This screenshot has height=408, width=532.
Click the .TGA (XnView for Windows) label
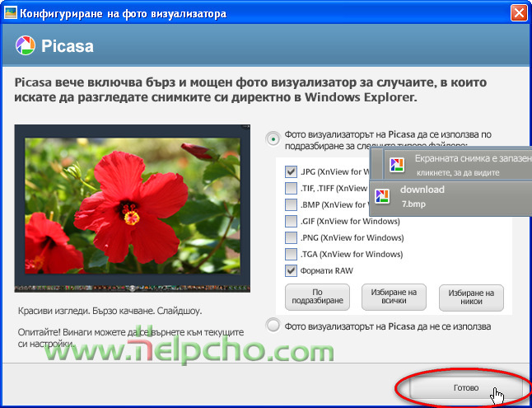tap(352, 254)
